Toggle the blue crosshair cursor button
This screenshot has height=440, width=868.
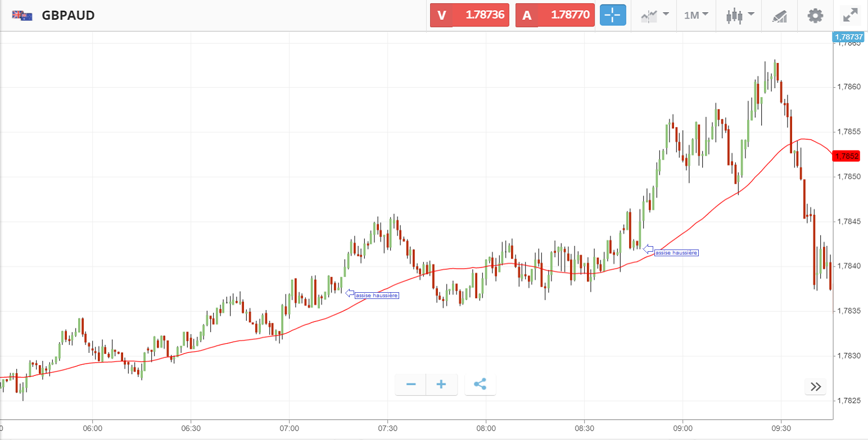(x=612, y=15)
